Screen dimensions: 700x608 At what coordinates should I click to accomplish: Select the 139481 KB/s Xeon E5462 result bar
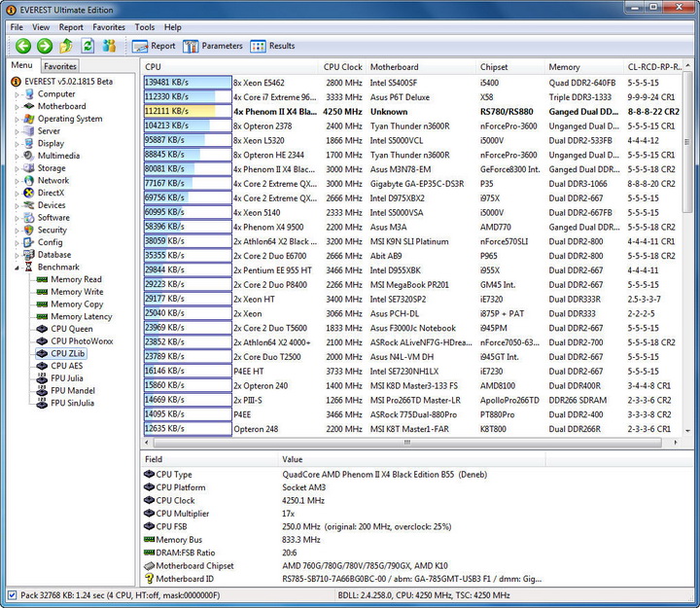(x=188, y=83)
